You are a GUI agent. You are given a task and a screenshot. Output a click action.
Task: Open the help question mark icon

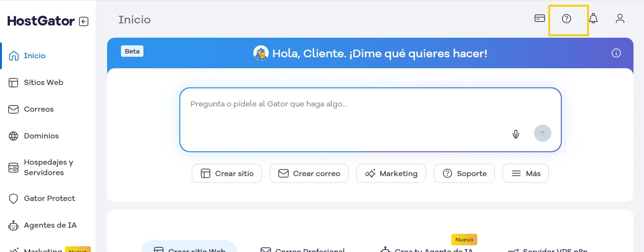click(567, 19)
